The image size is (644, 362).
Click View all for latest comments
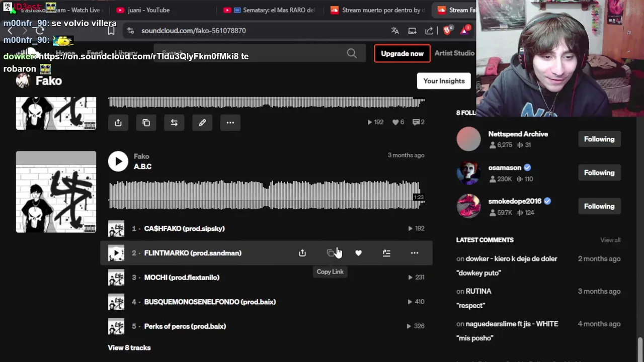[610, 240]
